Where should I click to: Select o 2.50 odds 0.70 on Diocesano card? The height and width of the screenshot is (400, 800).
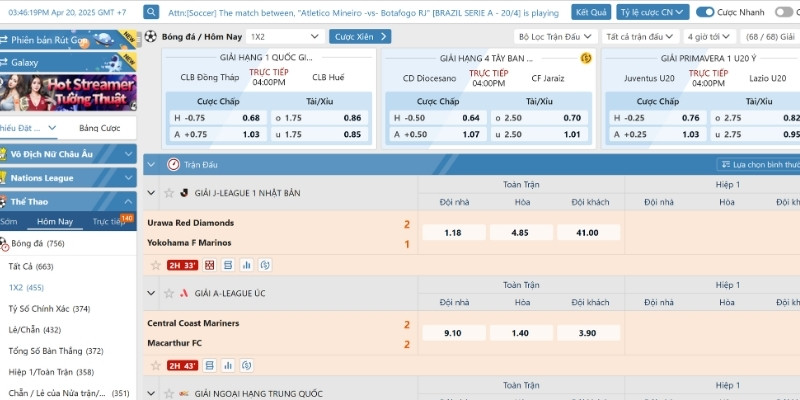point(539,118)
